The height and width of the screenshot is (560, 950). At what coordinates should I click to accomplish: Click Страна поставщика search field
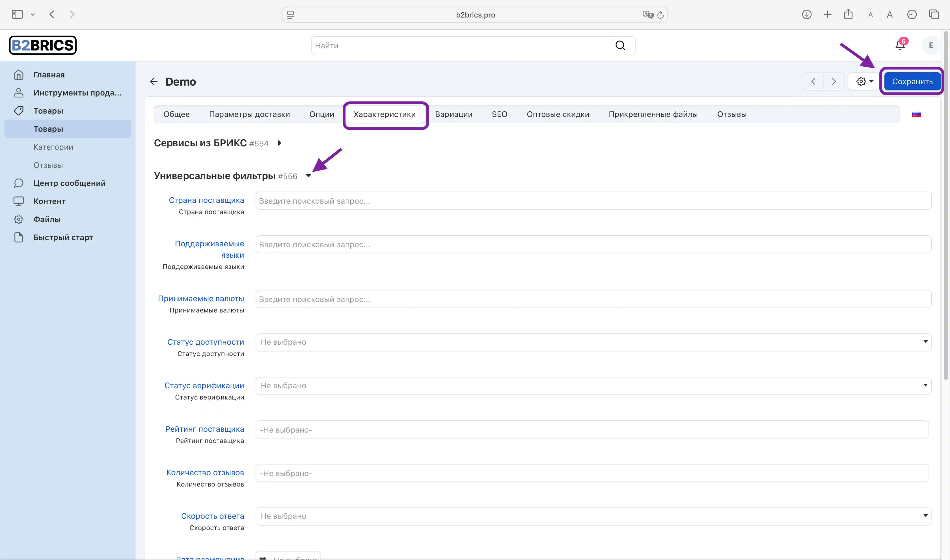tap(593, 201)
